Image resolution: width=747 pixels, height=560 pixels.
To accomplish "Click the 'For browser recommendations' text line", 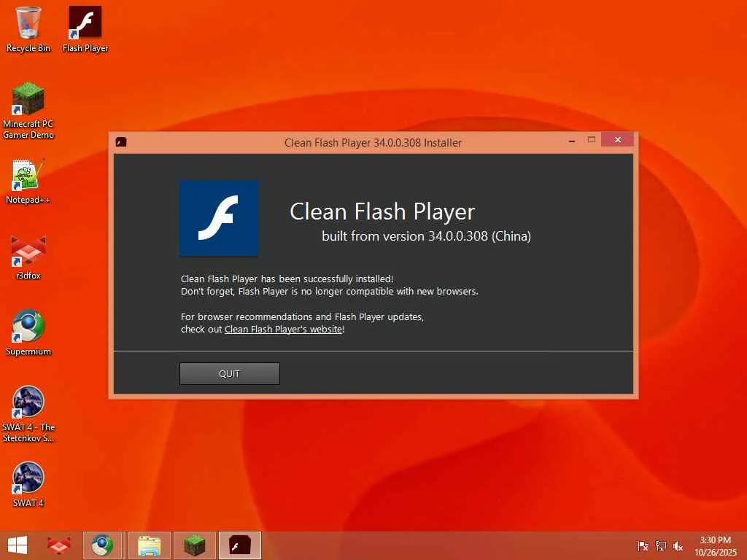I will click(302, 316).
